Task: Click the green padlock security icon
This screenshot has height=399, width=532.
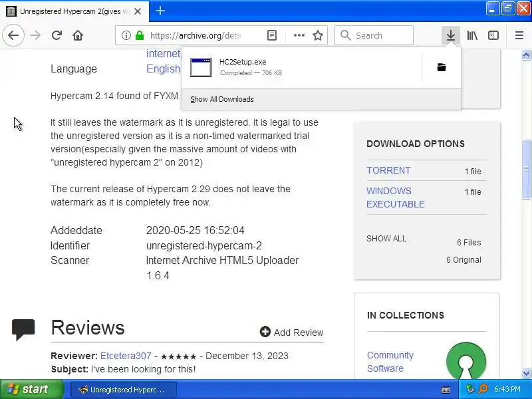Action: (x=140, y=35)
